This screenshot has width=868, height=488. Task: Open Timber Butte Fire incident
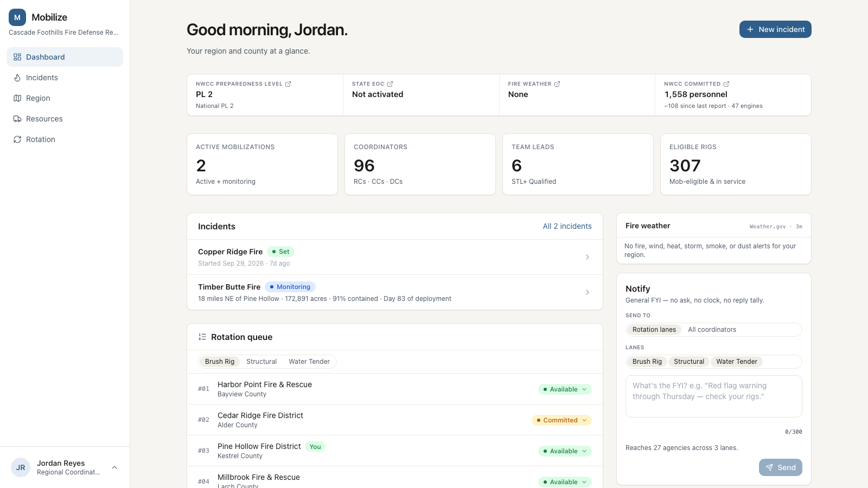(x=395, y=292)
